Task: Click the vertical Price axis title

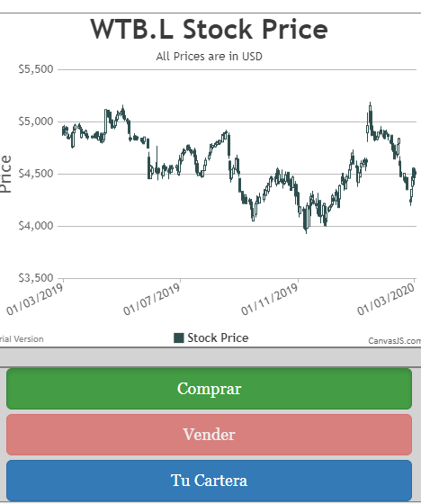Action: pyautogui.click(x=5, y=175)
